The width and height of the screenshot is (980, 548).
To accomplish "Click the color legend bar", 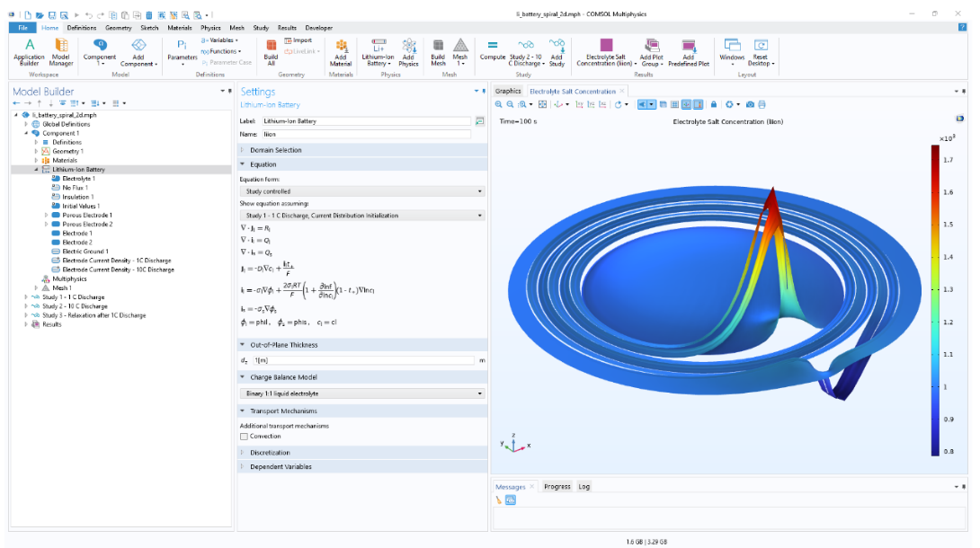I will (x=935, y=300).
